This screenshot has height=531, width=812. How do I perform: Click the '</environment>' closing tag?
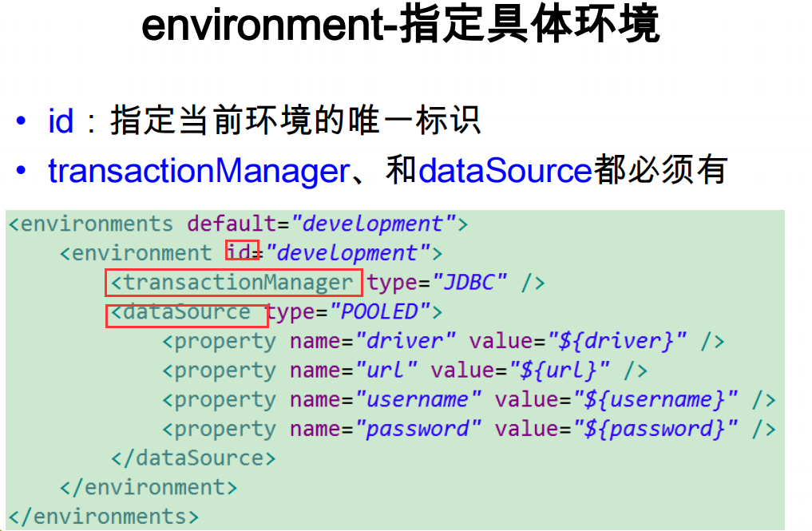click(149, 488)
